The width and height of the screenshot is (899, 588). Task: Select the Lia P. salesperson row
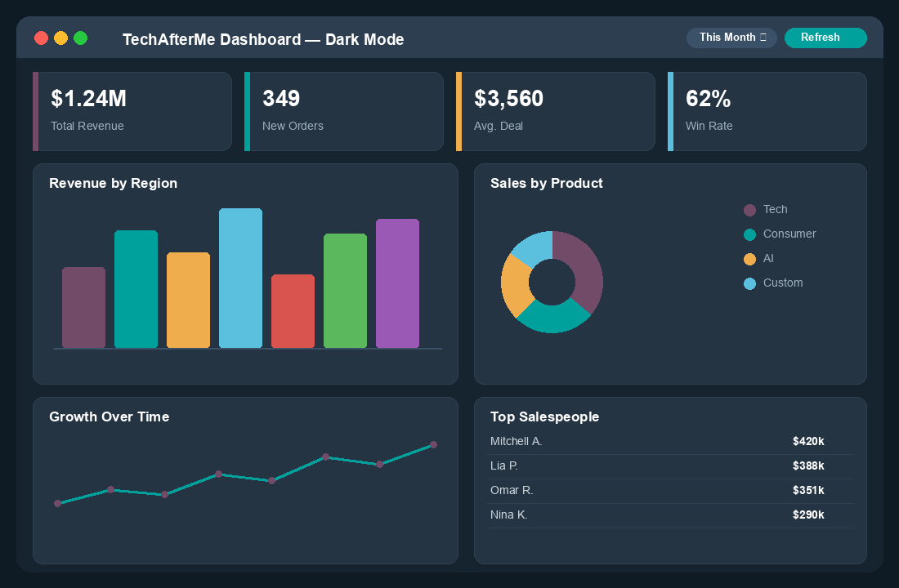point(670,466)
